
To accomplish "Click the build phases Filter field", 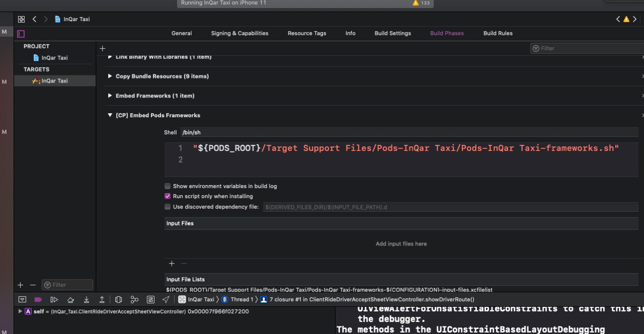I will pyautogui.click(x=587, y=48).
